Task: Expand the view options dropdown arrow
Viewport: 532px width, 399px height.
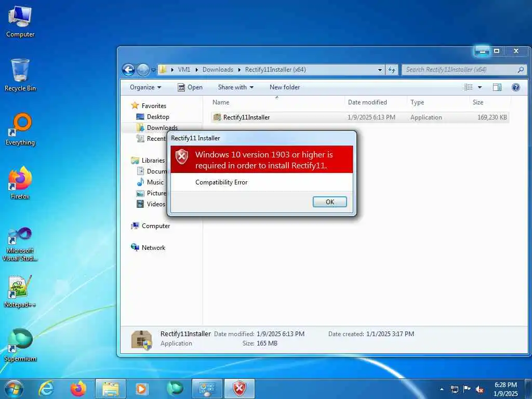Action: 480,87
